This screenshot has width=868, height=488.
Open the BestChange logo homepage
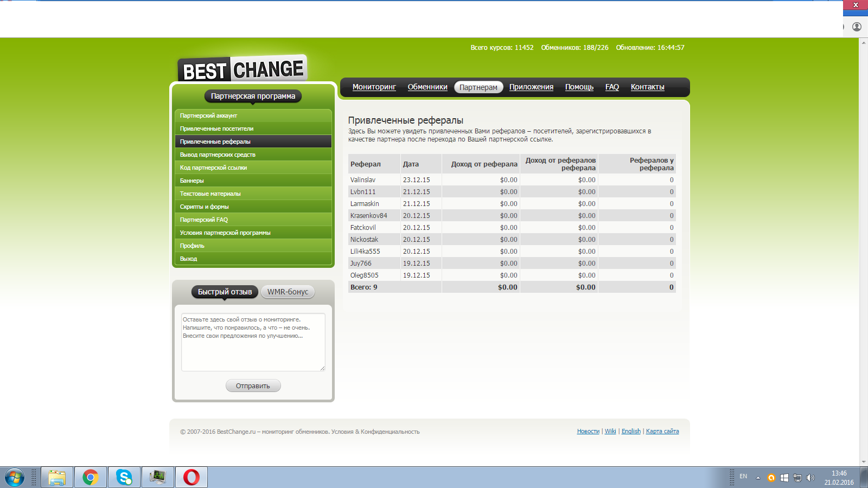coord(242,69)
